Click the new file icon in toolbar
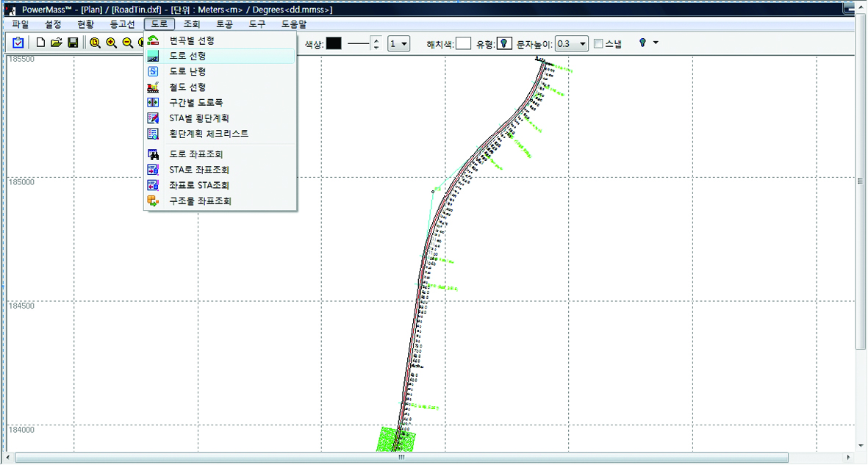This screenshot has height=465, width=868. point(41,43)
